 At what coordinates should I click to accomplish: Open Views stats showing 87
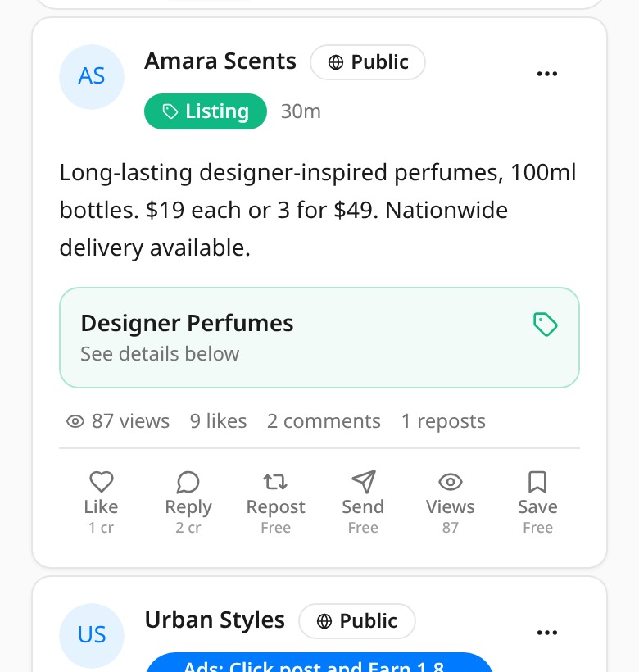(x=450, y=502)
